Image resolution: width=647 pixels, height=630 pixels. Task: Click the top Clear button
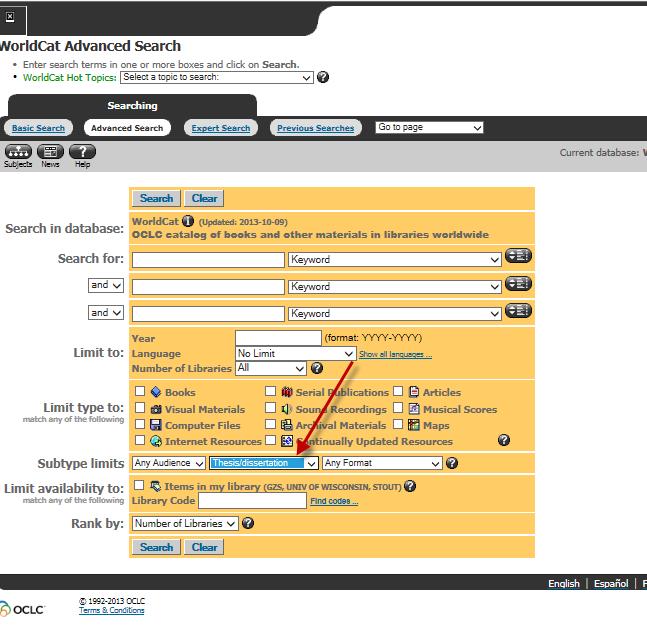coord(204,198)
